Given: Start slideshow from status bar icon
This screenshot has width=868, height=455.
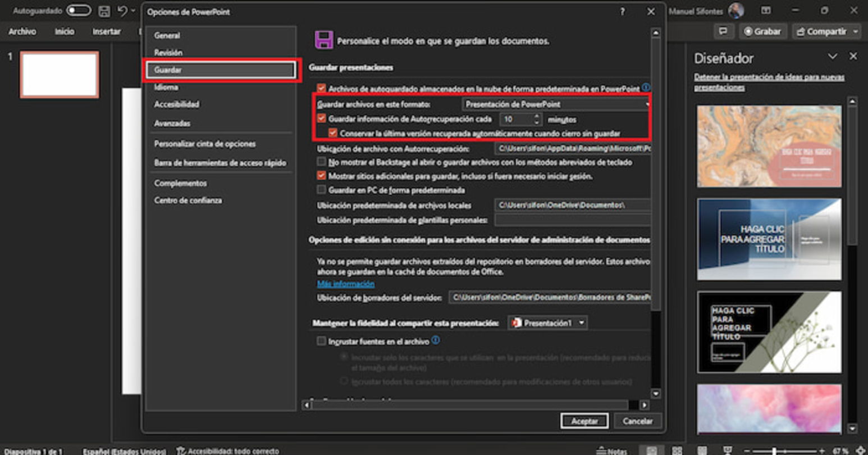Looking at the screenshot, I should [x=728, y=451].
